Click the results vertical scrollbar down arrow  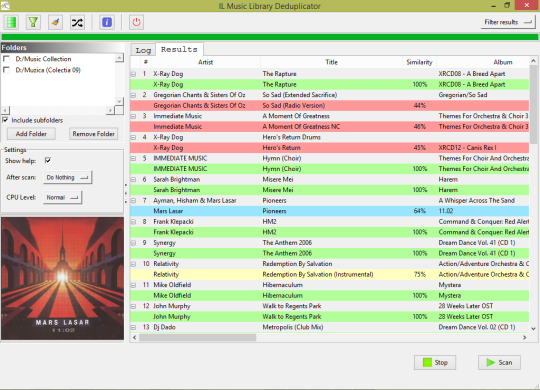pos(533,329)
